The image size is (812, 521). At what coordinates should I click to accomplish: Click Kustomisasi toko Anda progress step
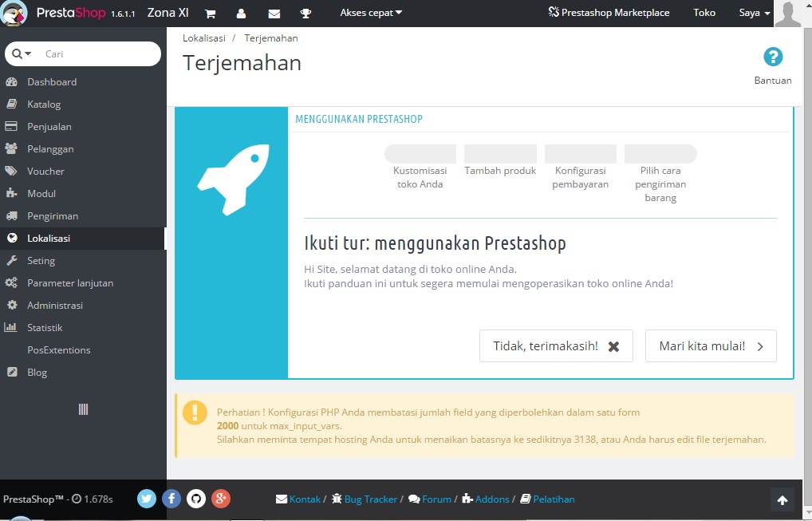click(420, 168)
